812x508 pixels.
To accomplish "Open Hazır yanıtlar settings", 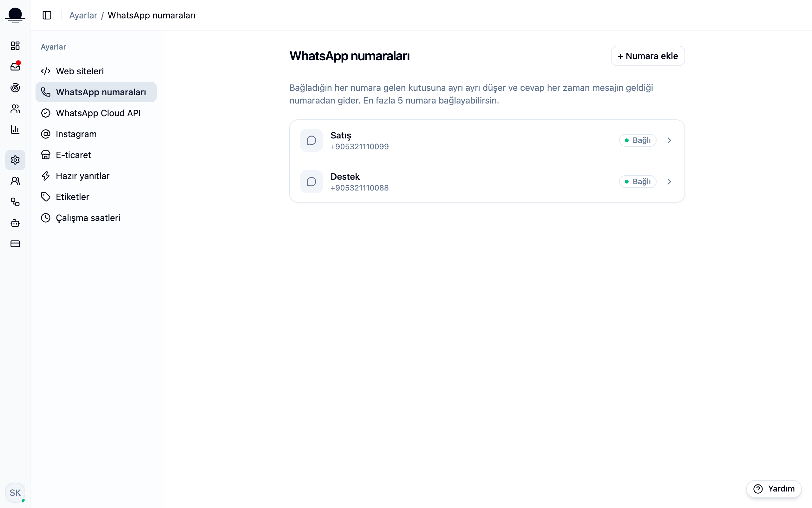I will pos(96,176).
